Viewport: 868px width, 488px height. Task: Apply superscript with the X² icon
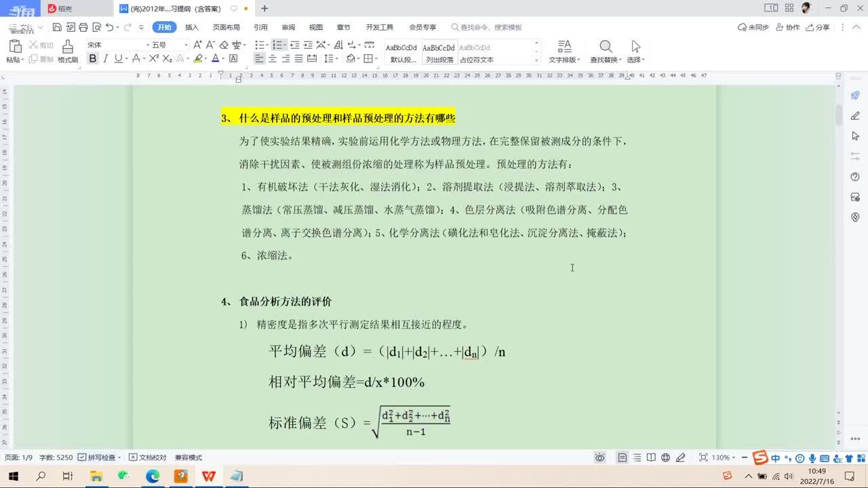pyautogui.click(x=154, y=59)
